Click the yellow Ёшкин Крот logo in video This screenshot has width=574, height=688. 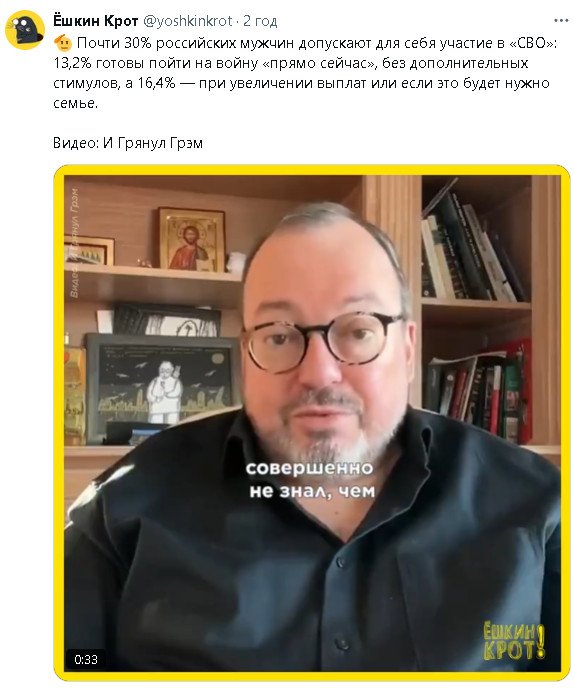(513, 642)
